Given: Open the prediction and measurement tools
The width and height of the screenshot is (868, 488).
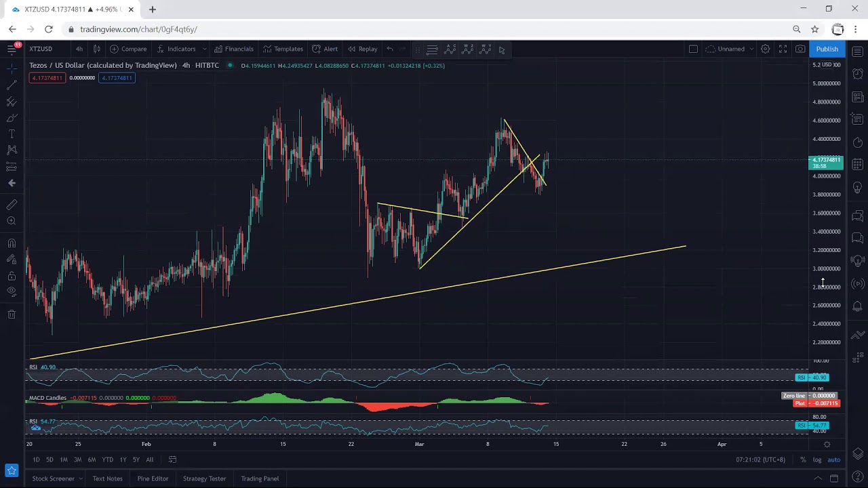Looking at the screenshot, I should [x=12, y=166].
